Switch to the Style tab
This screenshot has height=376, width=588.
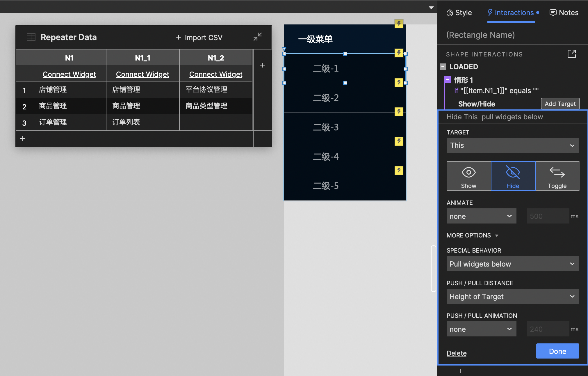[x=459, y=13]
